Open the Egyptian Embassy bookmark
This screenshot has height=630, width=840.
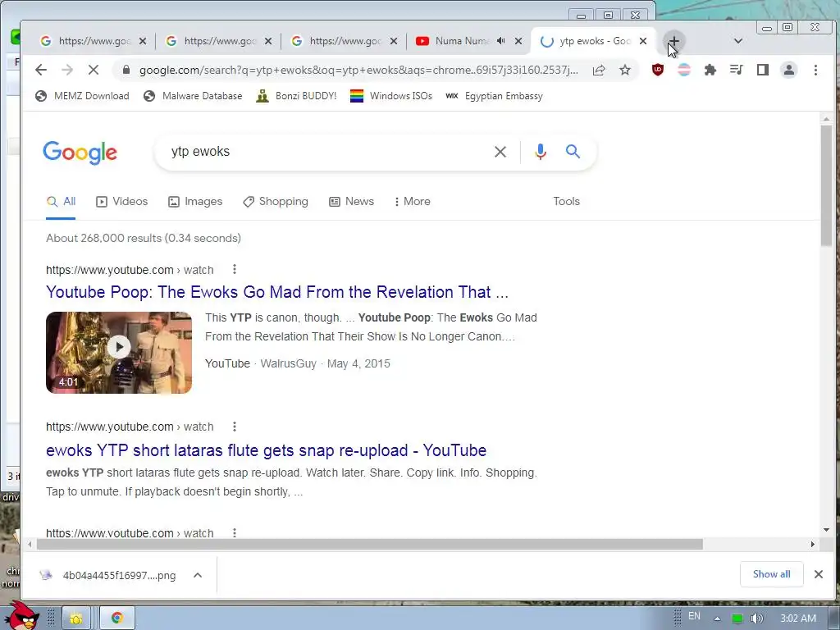tap(494, 96)
